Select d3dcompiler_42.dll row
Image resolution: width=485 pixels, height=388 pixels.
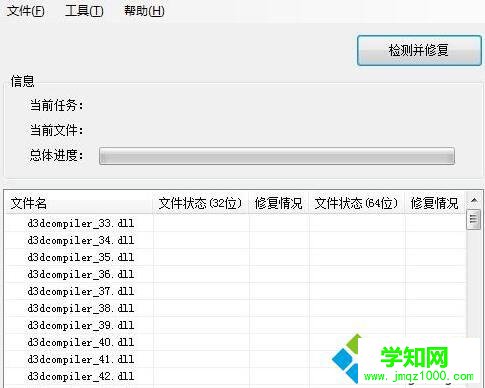(x=235, y=376)
